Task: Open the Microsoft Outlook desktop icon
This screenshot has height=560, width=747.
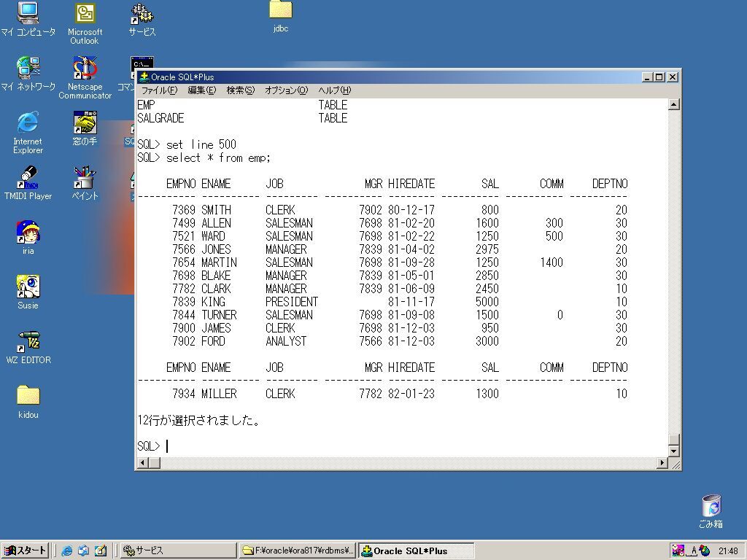Action: coord(85,23)
